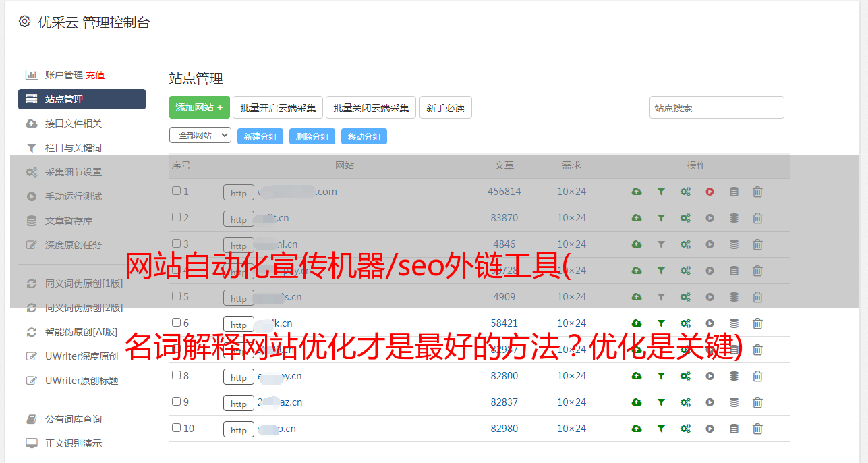Open UWriter原创标题 in the sidebar

click(82, 381)
